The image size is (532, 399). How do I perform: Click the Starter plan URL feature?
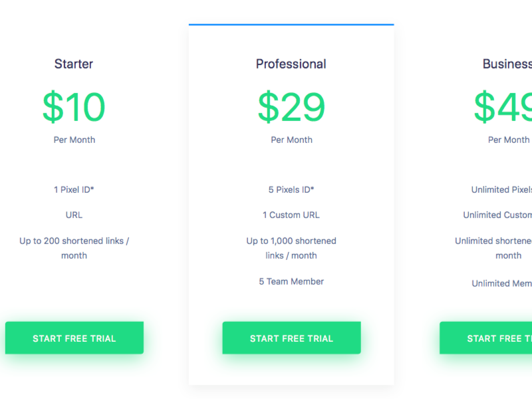(x=74, y=215)
